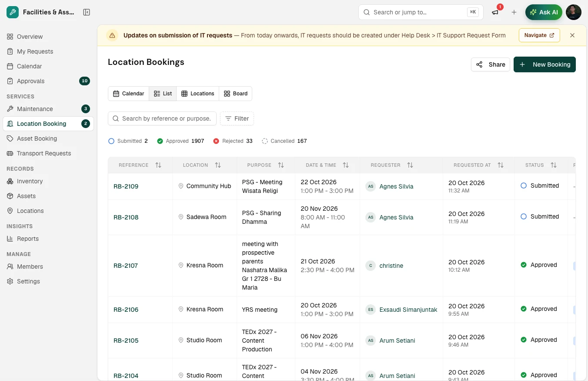Click Agnes Silvia avatar in RB-2109 row
The width and height of the screenshot is (588, 381).
click(371, 186)
